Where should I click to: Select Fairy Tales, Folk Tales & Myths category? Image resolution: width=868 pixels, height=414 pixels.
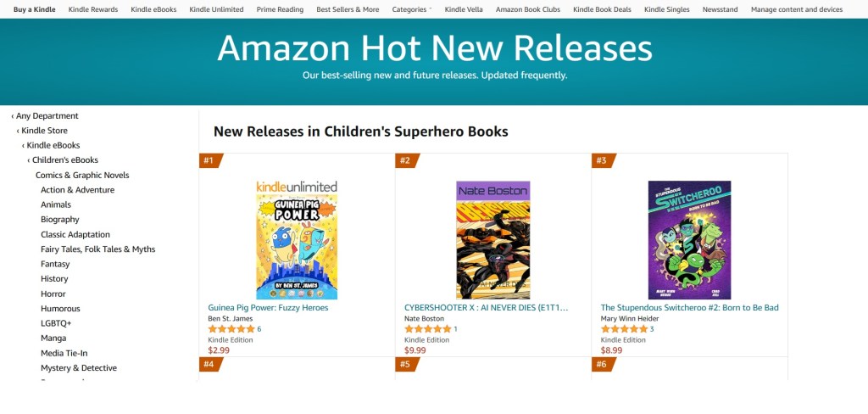97,249
